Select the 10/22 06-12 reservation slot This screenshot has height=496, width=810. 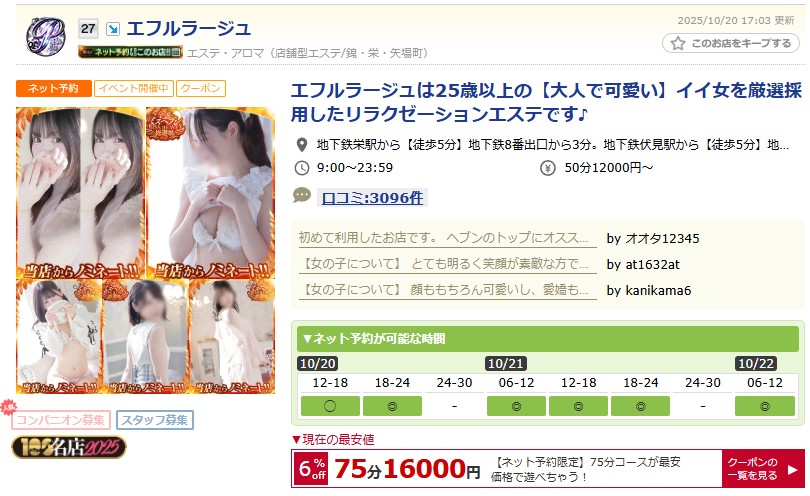765,406
